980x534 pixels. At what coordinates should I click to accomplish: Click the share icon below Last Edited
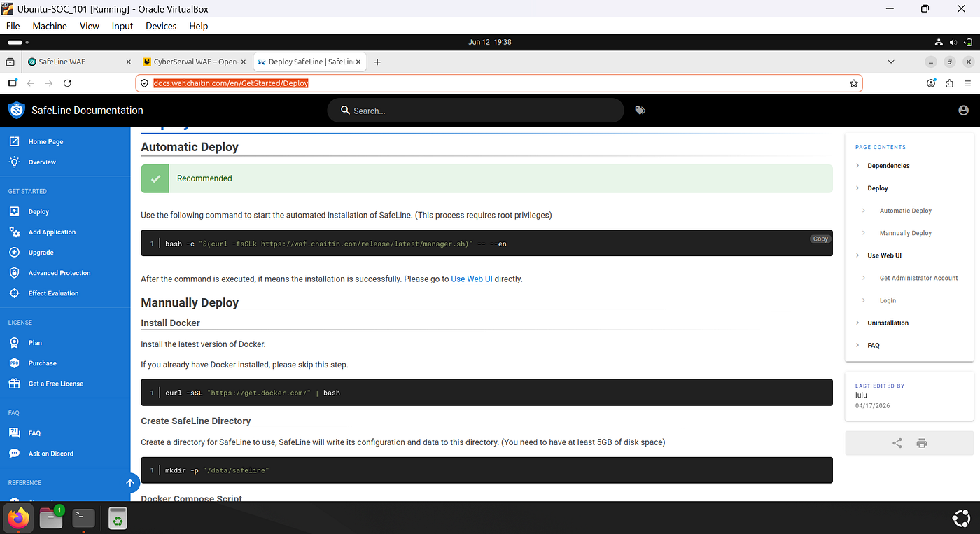tap(897, 443)
